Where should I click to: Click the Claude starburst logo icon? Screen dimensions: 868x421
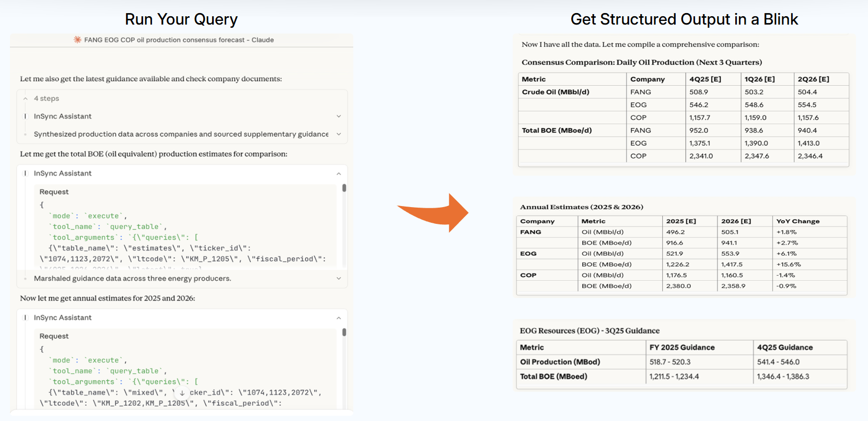point(77,40)
